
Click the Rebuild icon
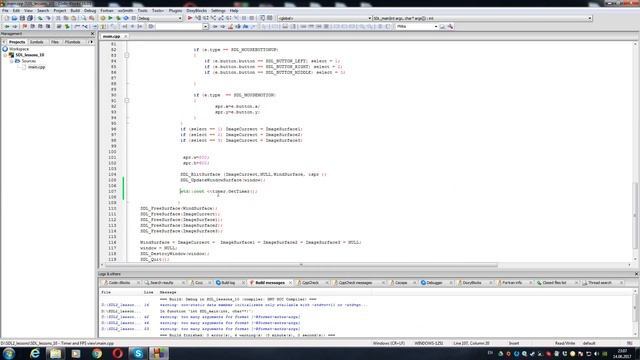coord(126,18)
